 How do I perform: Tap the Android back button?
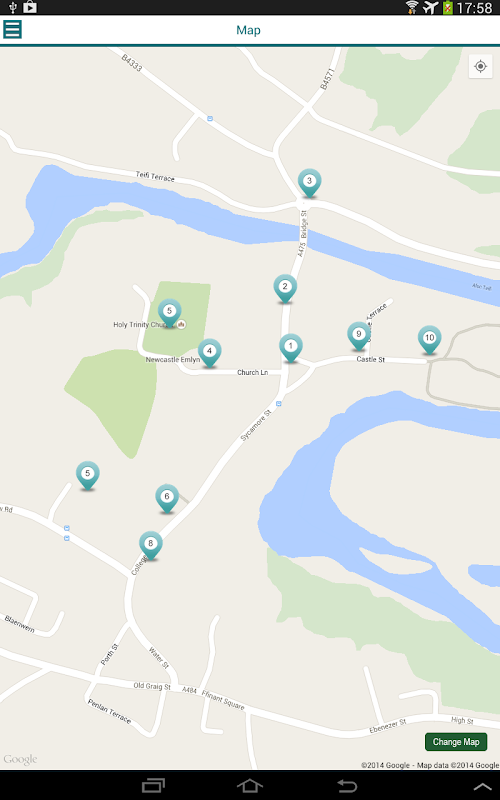click(347, 786)
